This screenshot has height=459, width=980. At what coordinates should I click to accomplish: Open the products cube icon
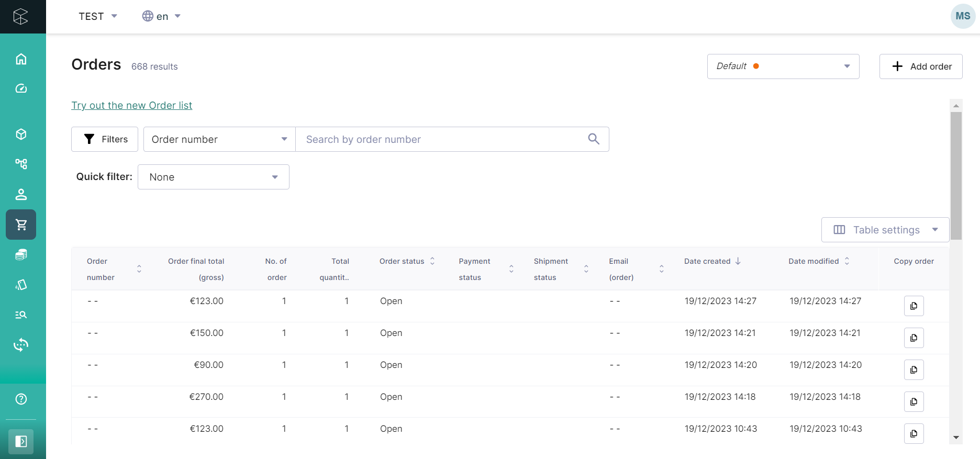tap(21, 135)
